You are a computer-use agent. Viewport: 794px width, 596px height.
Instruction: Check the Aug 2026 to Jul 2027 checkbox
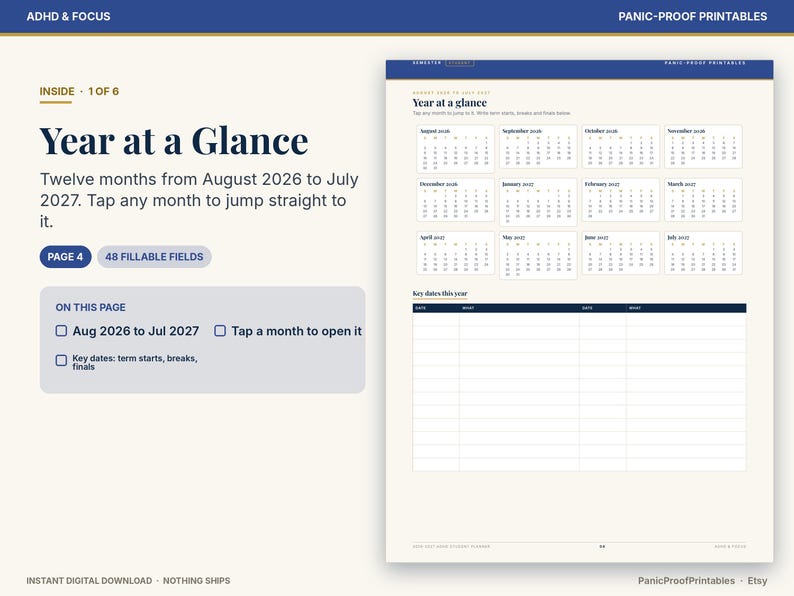tap(61, 331)
